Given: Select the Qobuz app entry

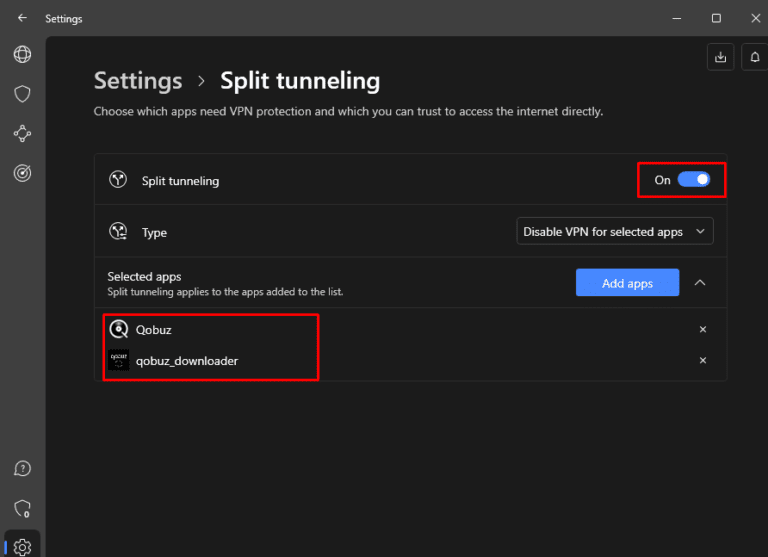Looking at the screenshot, I should click(154, 329).
